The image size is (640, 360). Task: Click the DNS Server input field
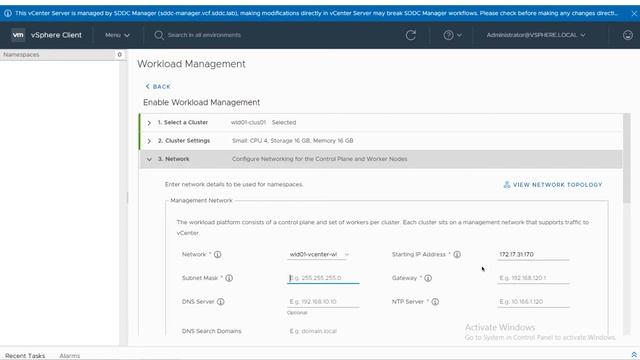click(x=323, y=302)
